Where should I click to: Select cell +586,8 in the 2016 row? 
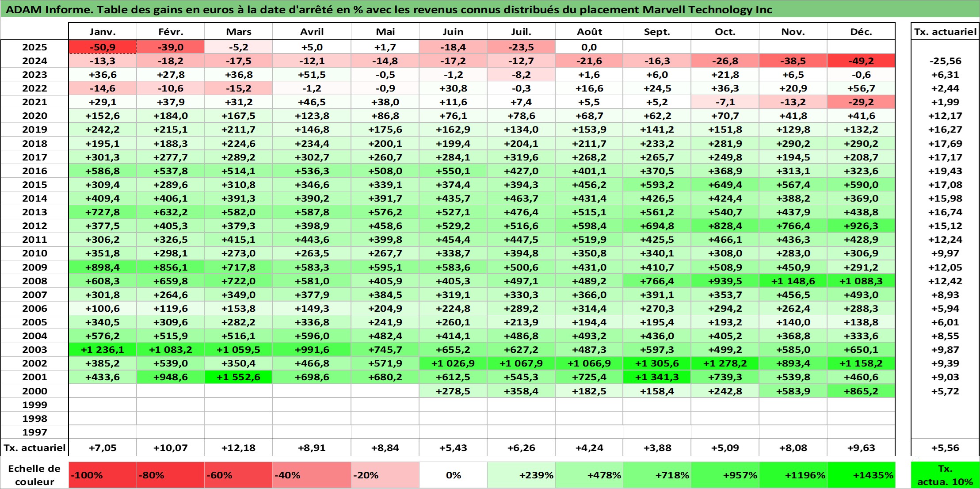pos(103,171)
